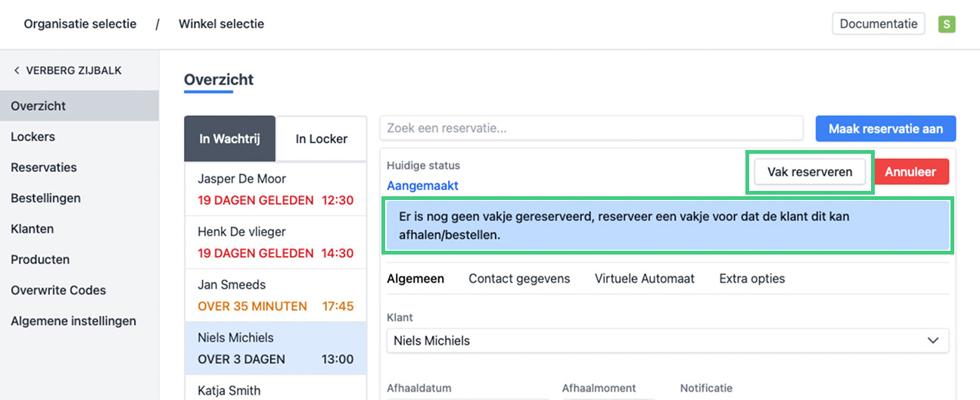Open Organisatie selectie in breadcrumb
The image size is (980, 400).
(x=80, y=24)
